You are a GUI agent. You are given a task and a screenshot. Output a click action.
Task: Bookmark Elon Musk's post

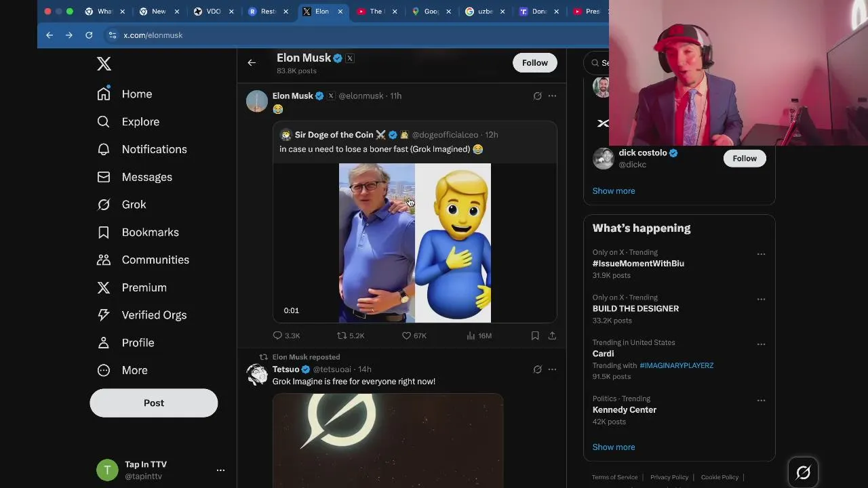(535, 335)
